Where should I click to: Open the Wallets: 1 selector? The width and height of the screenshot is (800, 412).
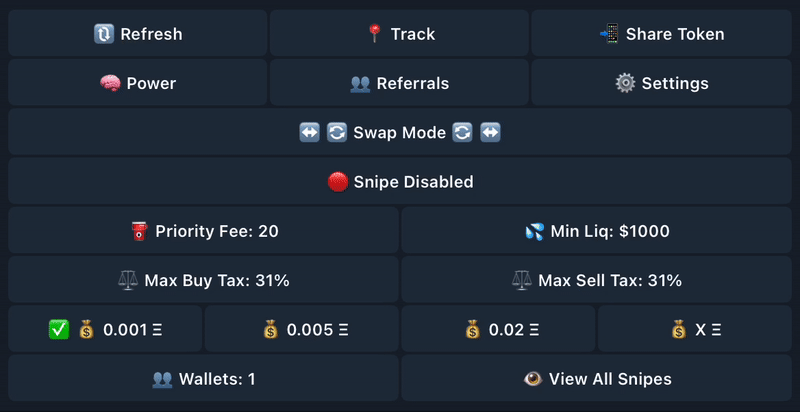tap(204, 378)
